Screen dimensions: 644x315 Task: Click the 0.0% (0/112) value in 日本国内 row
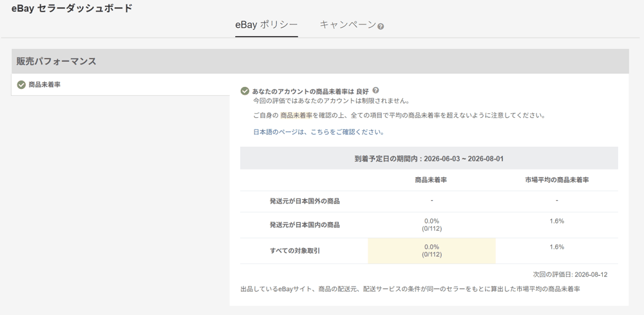[x=431, y=225]
